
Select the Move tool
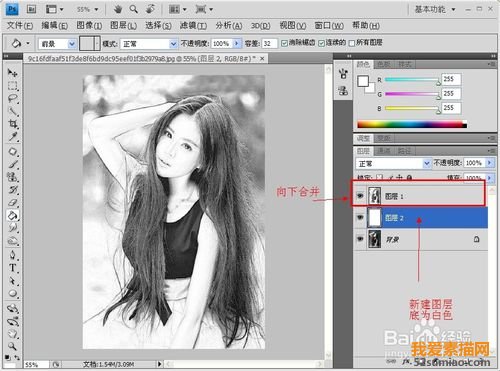click(x=13, y=72)
